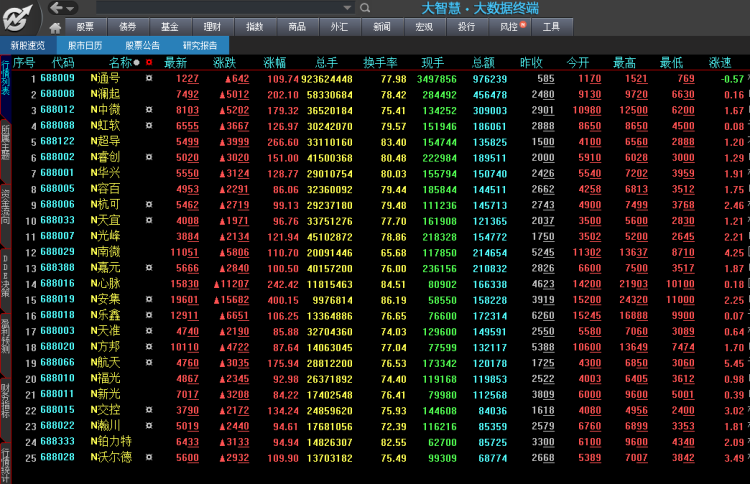Select stock code 688122
Viewport: 750px width, 484px height.
click(x=57, y=142)
